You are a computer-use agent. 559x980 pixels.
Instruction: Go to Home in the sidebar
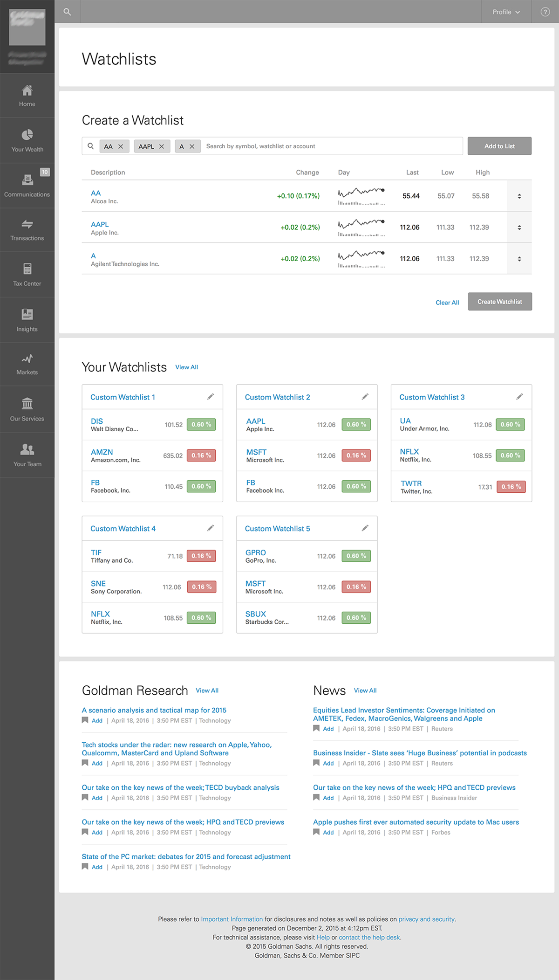click(27, 96)
